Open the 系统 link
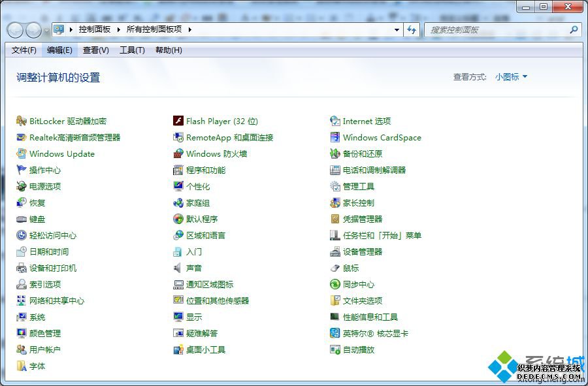 point(37,317)
